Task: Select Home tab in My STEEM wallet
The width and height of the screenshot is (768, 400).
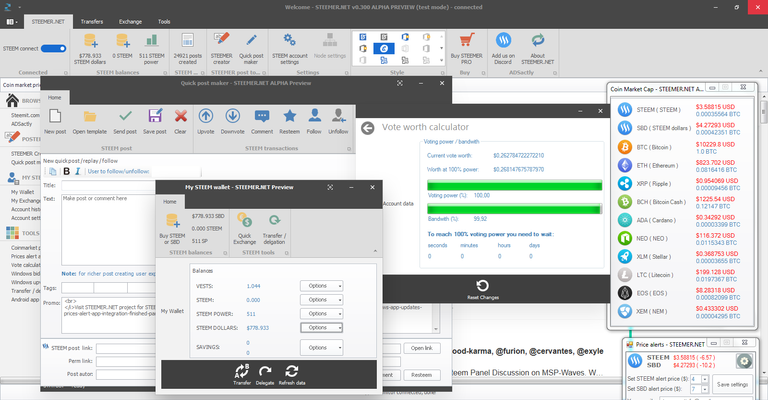Action: click(170, 202)
